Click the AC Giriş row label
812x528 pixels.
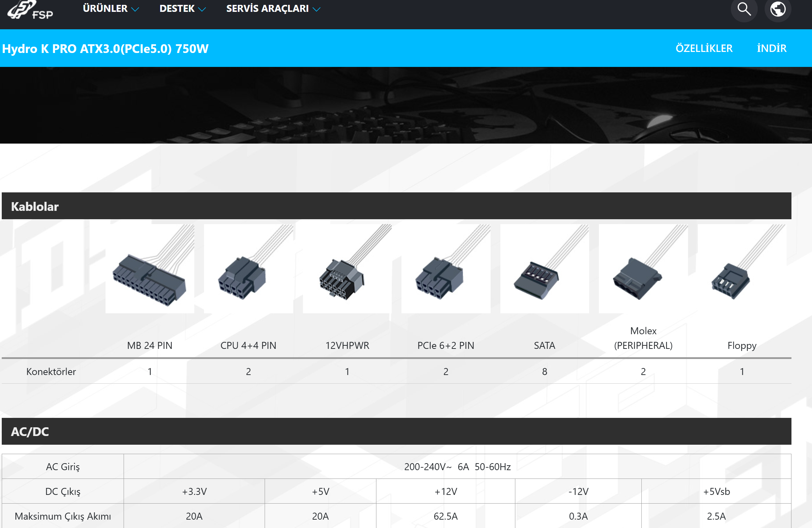(63, 467)
